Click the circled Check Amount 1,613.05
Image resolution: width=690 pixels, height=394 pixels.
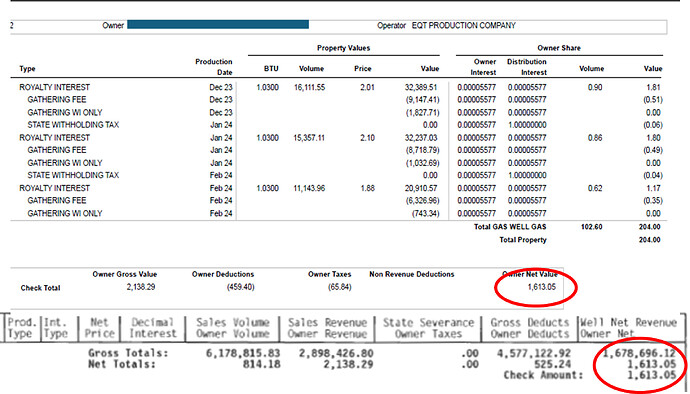(x=651, y=375)
